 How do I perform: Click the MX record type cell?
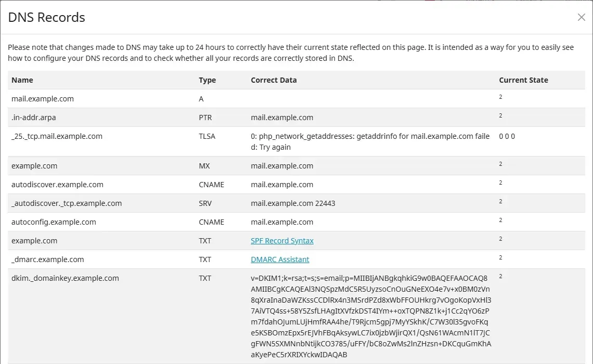(x=204, y=166)
